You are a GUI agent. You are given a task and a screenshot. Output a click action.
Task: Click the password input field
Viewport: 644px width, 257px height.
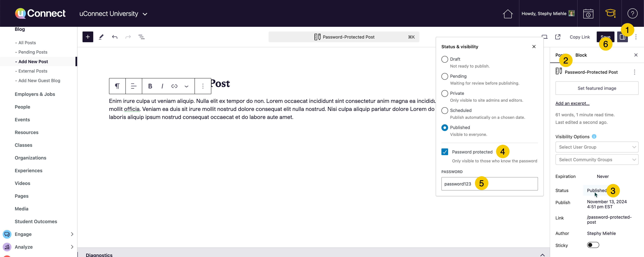coord(510,184)
